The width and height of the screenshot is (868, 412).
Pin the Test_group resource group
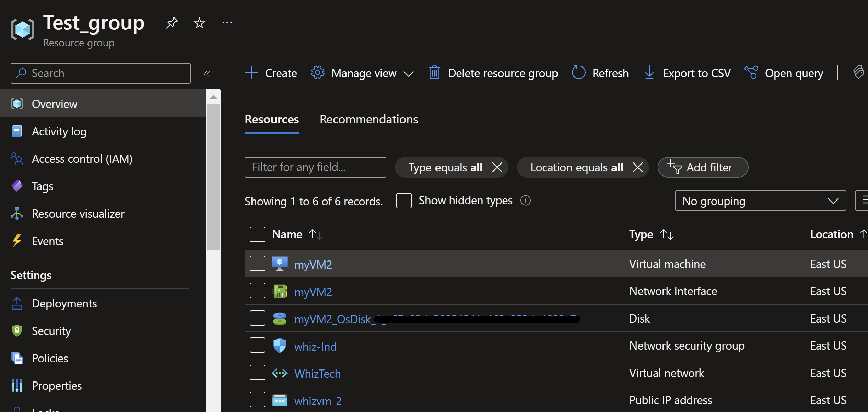(172, 23)
